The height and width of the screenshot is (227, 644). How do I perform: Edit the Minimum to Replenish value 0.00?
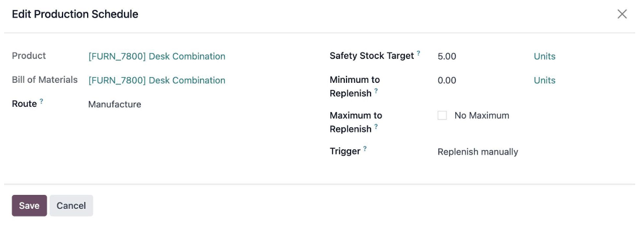[480, 81]
